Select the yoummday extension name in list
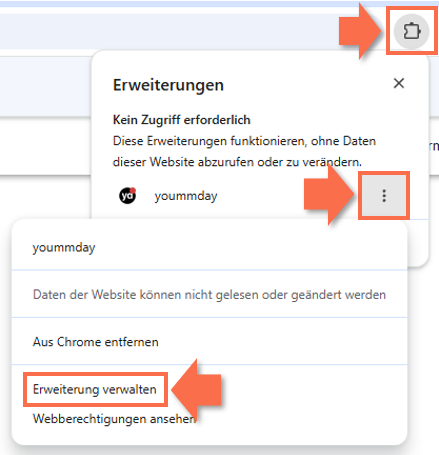The width and height of the screenshot is (439, 455). coord(186,196)
